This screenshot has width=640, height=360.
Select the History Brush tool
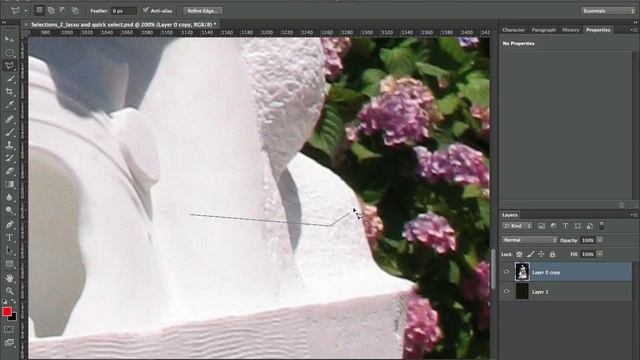point(9,158)
